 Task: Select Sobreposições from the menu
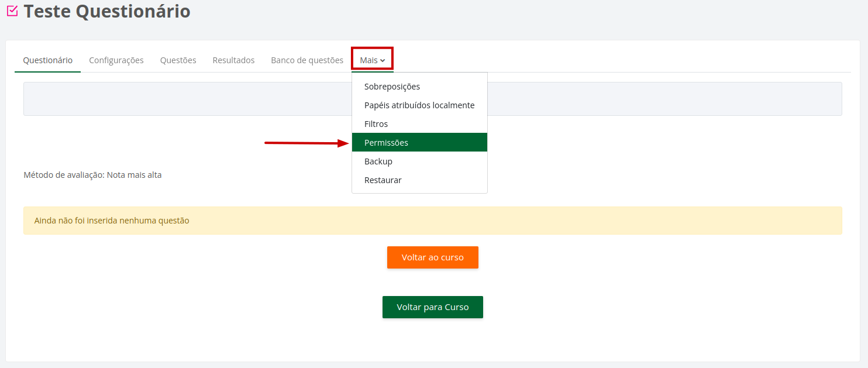point(392,87)
